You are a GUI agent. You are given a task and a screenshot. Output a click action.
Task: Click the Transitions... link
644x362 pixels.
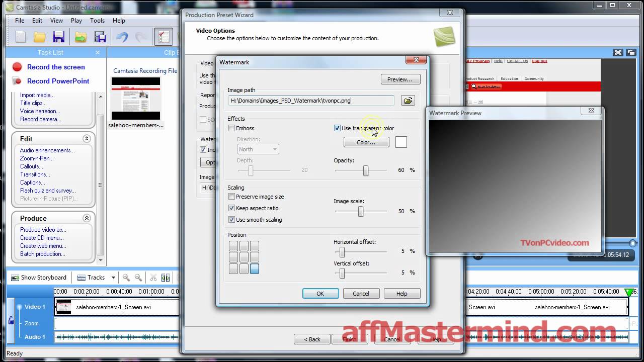(35, 174)
